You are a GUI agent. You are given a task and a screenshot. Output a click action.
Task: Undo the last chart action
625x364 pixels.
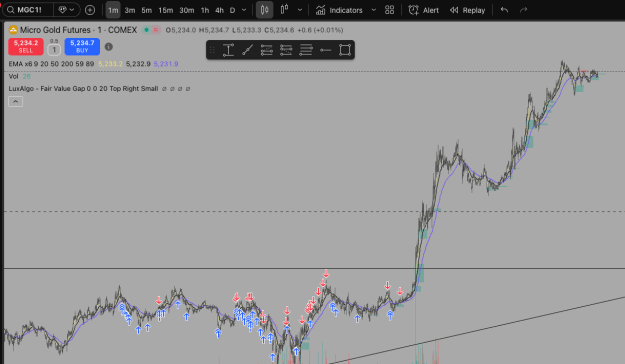[504, 10]
